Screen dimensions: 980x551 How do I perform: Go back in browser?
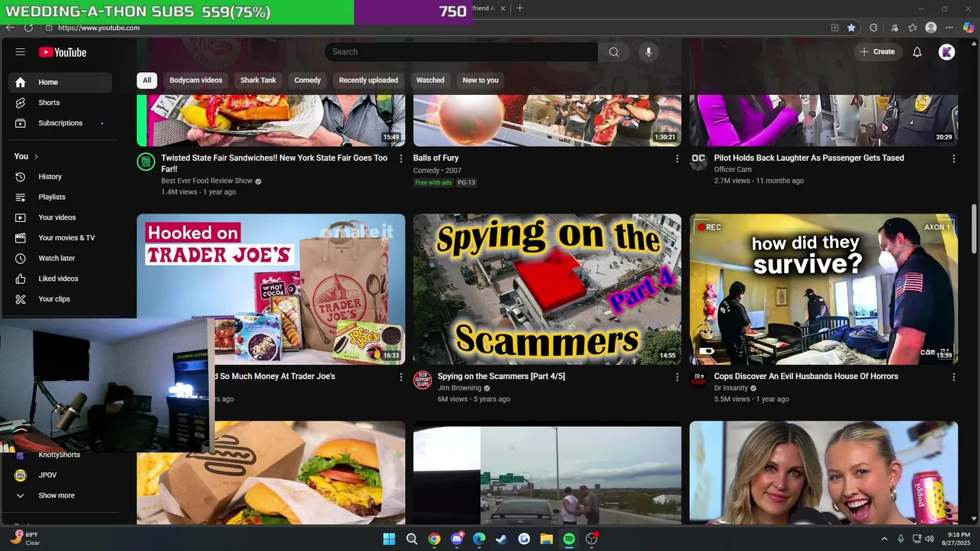10,28
